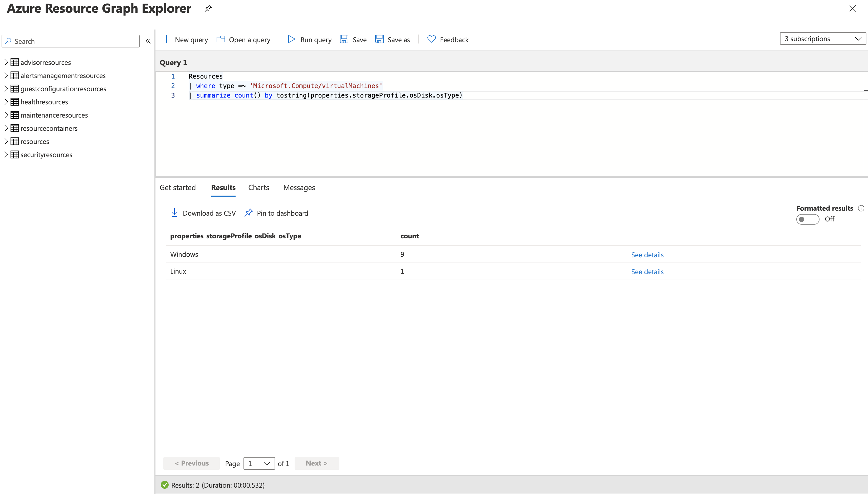The width and height of the screenshot is (868, 494).
Task: Select the Linux result cell
Action: tap(178, 271)
